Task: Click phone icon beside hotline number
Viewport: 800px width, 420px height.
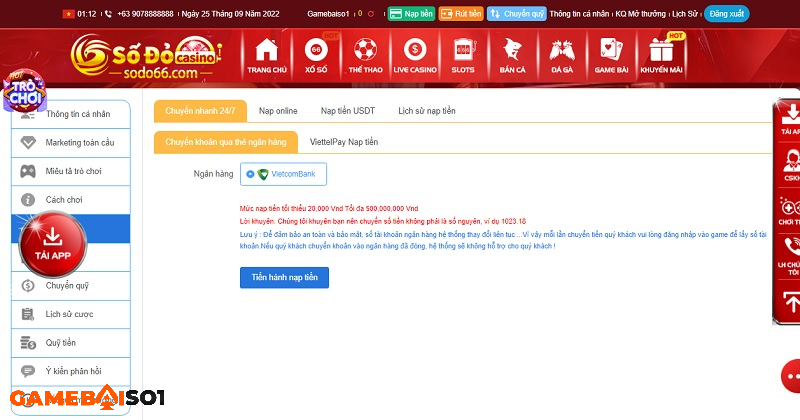Action: tap(108, 14)
